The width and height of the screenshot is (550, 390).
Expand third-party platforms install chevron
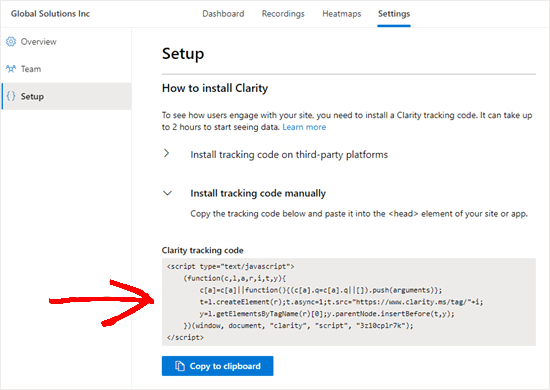[x=167, y=153]
